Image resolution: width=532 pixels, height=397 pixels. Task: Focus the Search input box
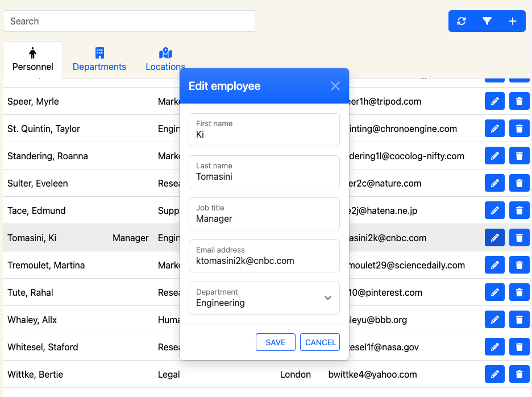pyautogui.click(x=129, y=21)
